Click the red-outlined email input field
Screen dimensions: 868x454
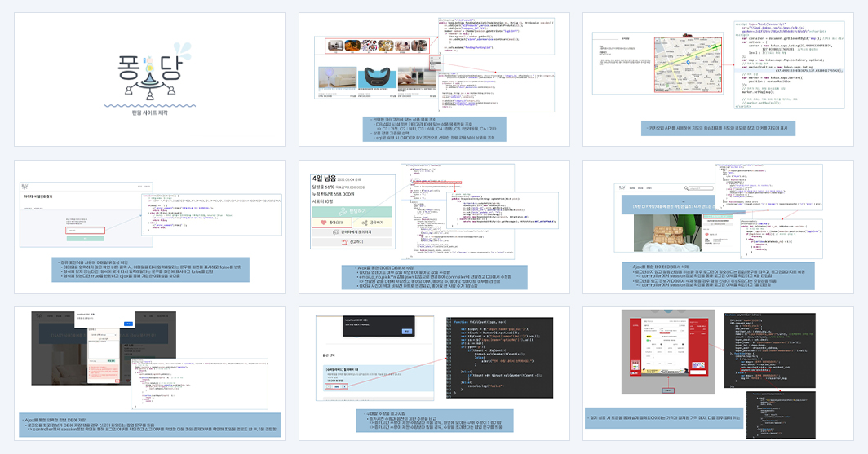[x=85, y=230]
